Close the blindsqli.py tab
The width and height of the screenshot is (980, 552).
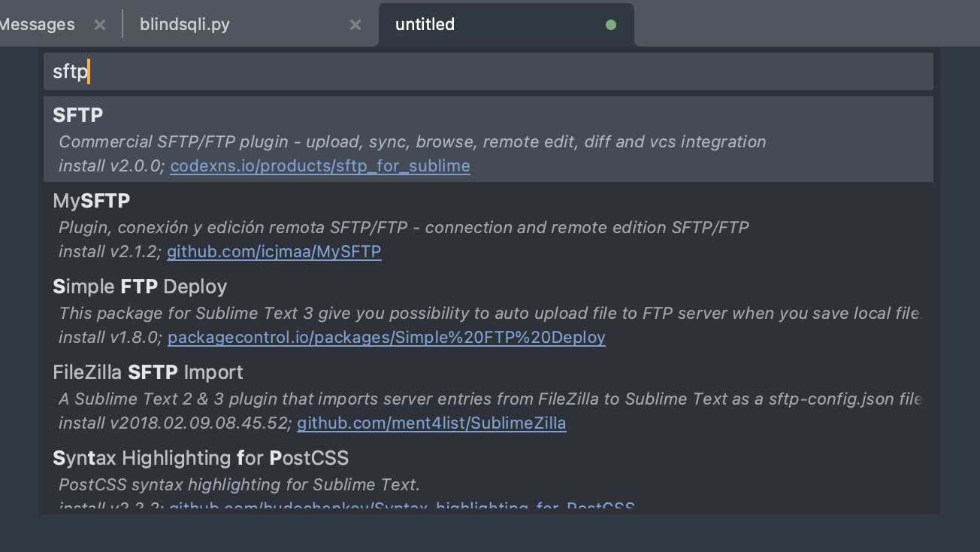pos(355,24)
